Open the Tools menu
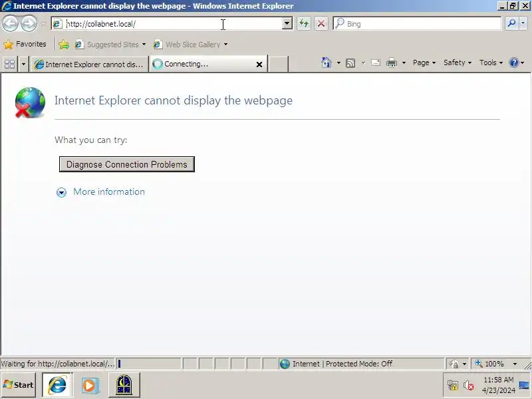This screenshot has height=399, width=532. coord(491,63)
